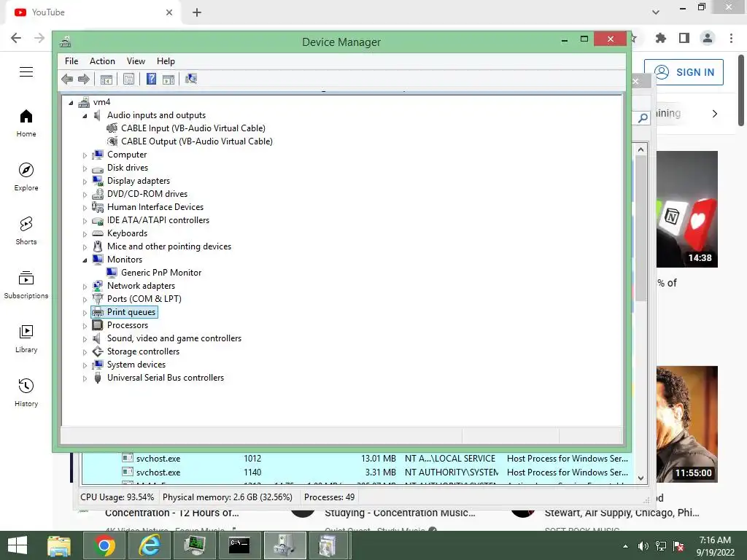Click the Forward arrow in Device Manager toolbar
Image resolution: width=747 pixels, height=560 pixels.
point(84,79)
